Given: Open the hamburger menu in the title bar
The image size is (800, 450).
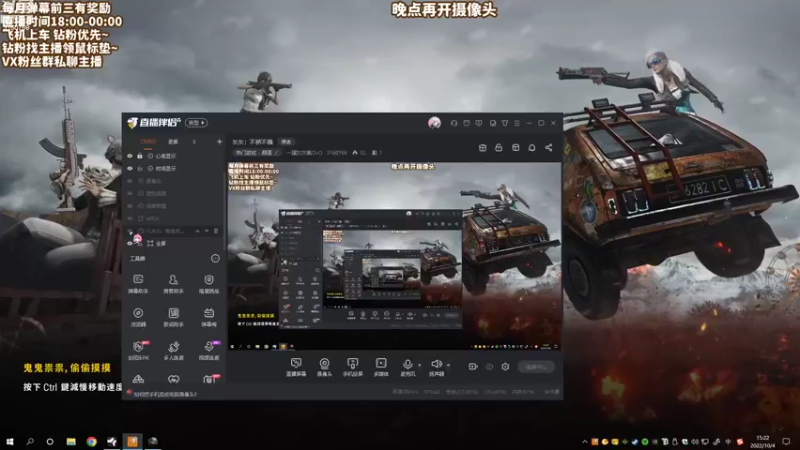Looking at the screenshot, I should point(517,123).
